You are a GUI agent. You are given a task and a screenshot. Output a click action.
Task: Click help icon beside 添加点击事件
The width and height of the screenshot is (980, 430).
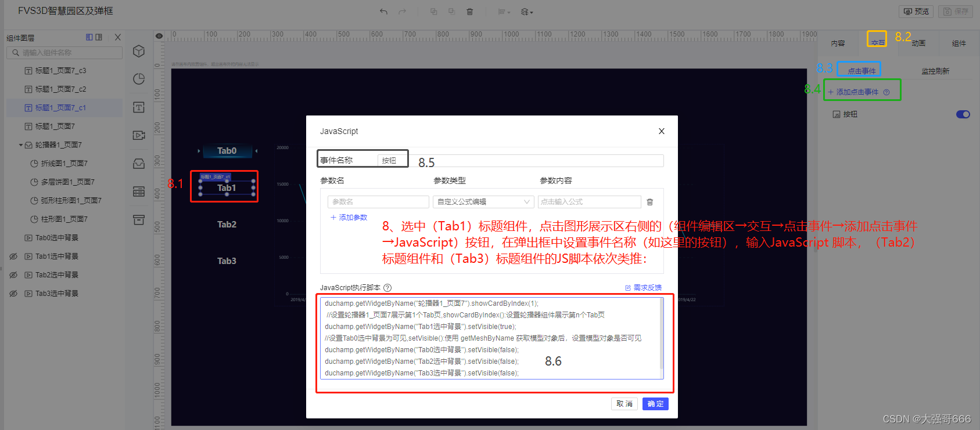coord(886,92)
